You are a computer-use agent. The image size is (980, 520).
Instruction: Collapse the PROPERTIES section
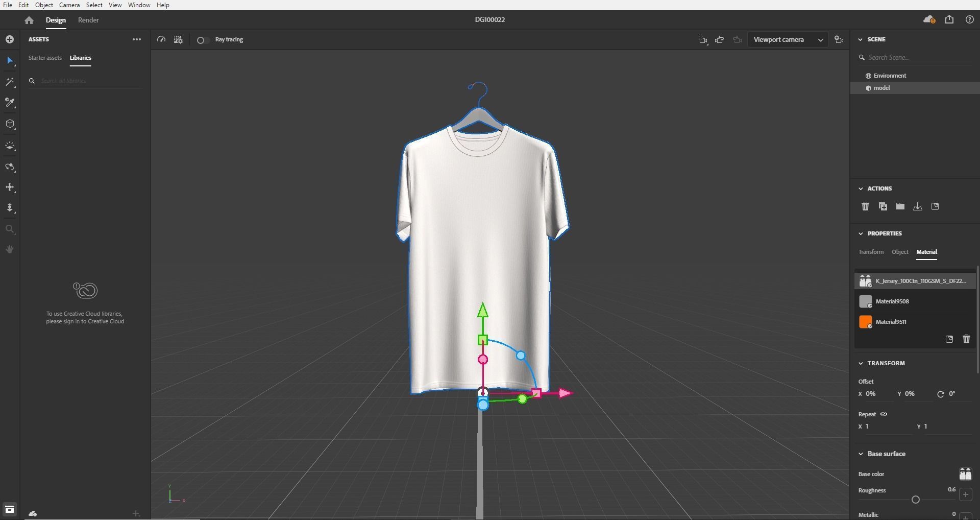[861, 233]
